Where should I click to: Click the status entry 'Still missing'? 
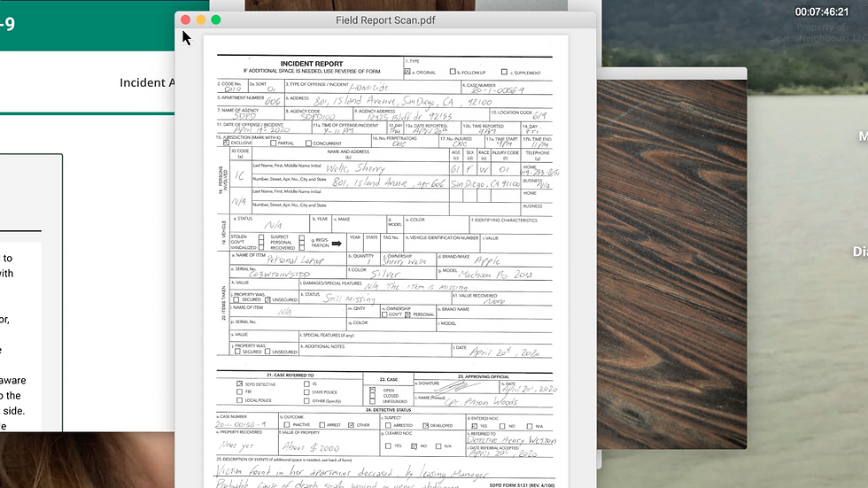pyautogui.click(x=349, y=298)
